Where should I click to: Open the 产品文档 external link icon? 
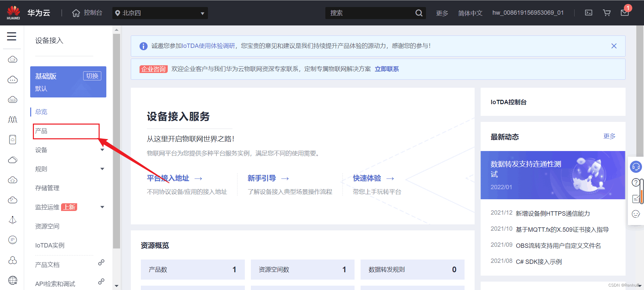tap(101, 263)
